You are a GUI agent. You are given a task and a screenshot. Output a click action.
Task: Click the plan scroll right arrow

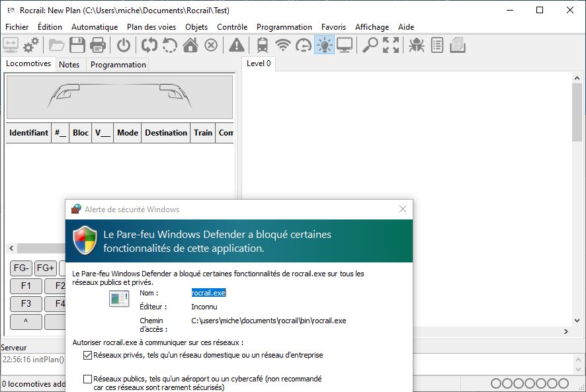(566, 331)
